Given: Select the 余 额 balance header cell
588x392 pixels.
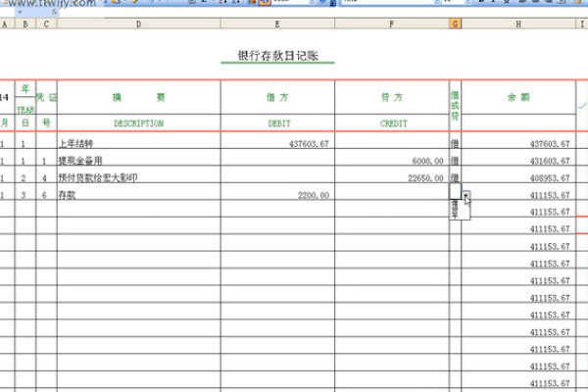Looking at the screenshot, I should pyautogui.click(x=517, y=98).
